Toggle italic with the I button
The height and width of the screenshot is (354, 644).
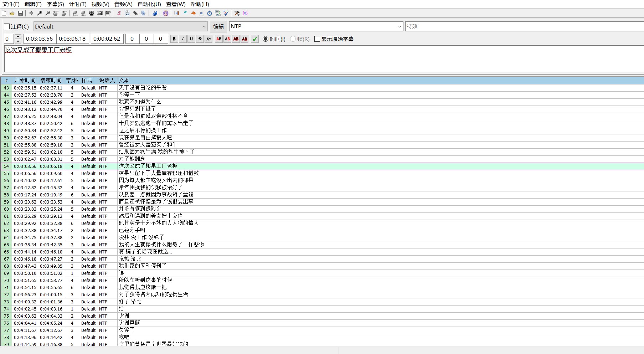(x=183, y=39)
